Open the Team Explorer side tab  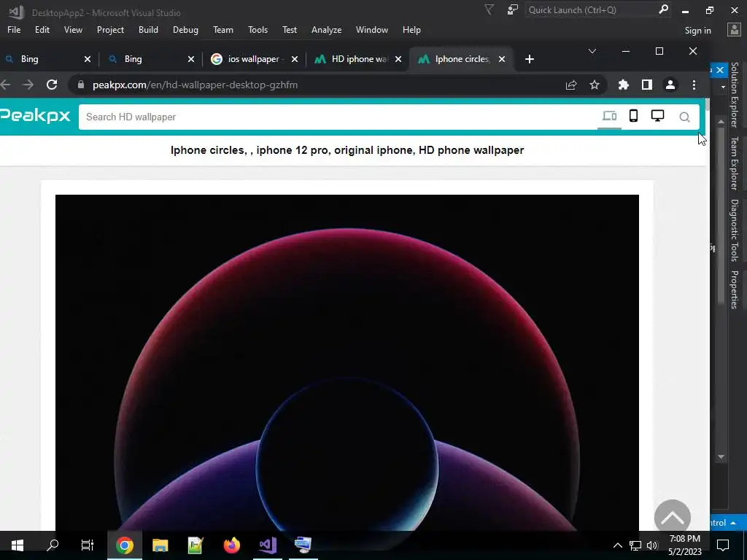coord(735,163)
